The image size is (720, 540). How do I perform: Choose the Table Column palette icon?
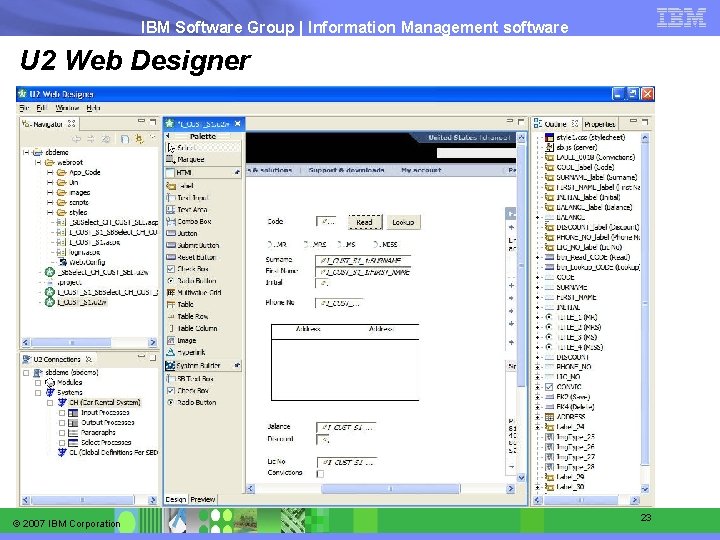[171, 328]
